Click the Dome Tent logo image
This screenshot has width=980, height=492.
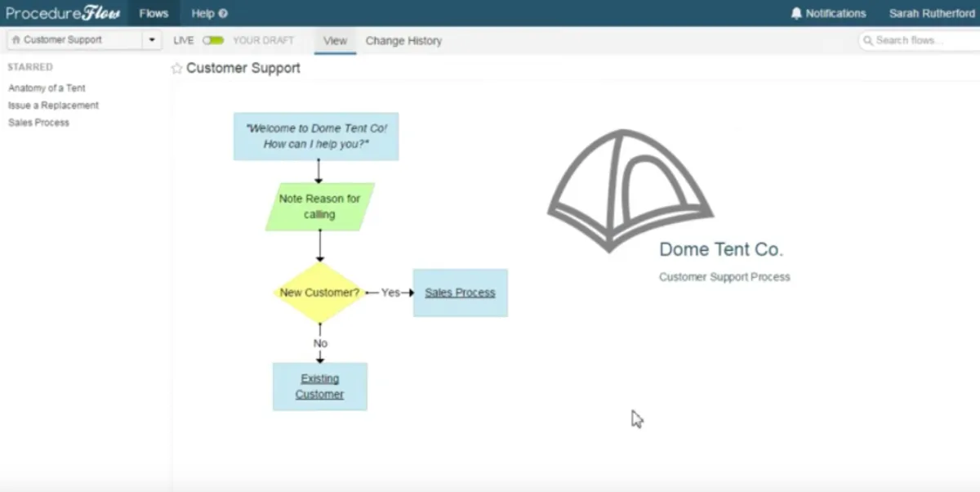630,190
